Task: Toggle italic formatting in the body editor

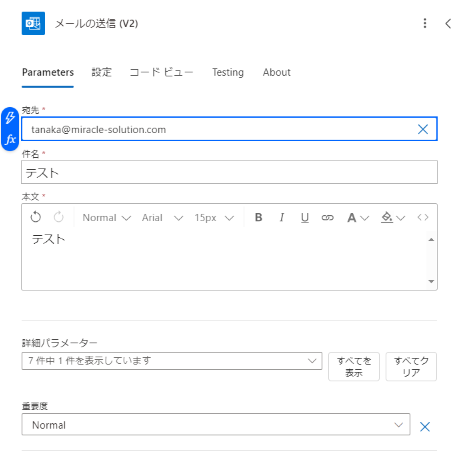Action: click(282, 217)
